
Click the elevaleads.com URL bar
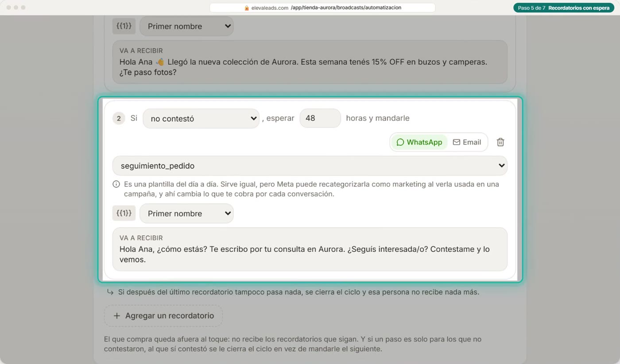pyautogui.click(x=322, y=8)
